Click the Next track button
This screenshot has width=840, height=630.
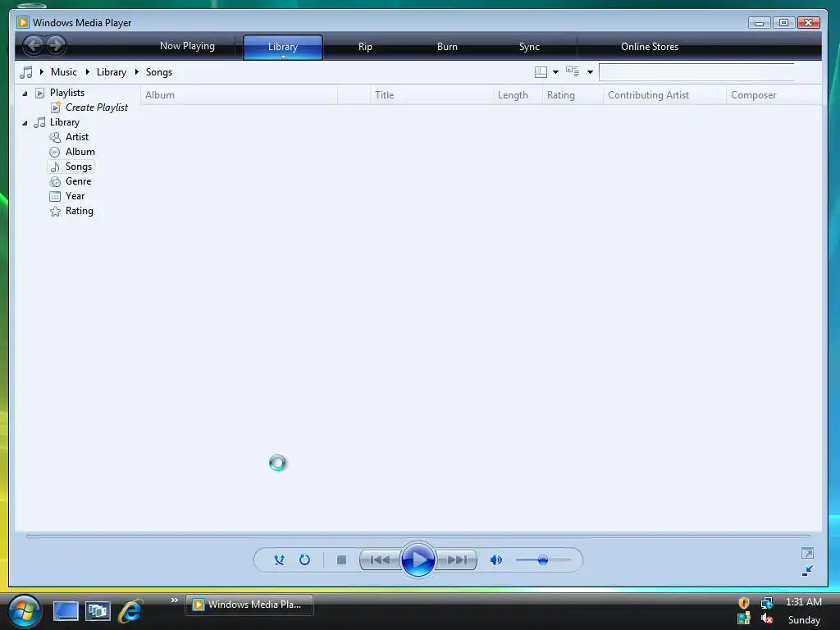click(x=457, y=559)
